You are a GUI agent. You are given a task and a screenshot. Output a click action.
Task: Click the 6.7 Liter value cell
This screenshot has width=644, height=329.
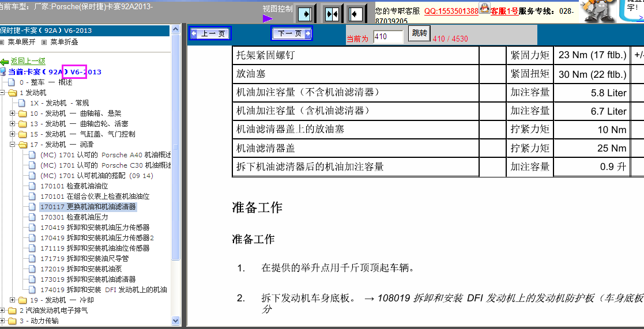point(592,111)
